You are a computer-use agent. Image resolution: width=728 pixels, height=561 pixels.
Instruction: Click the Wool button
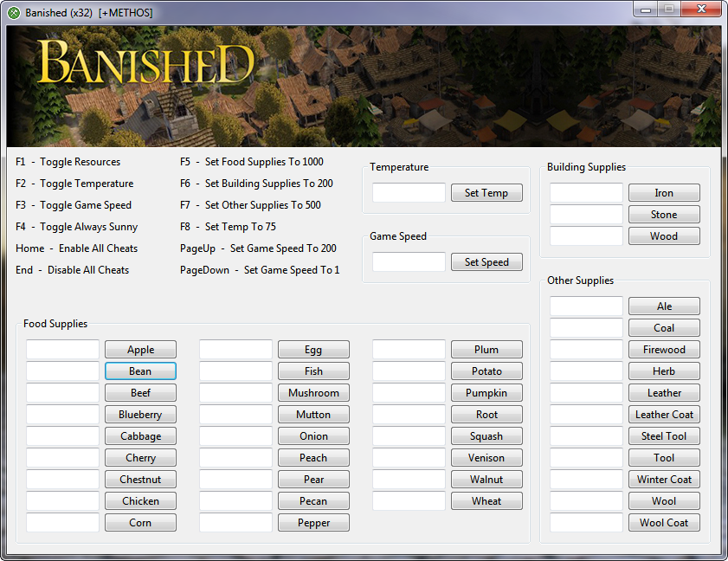(x=664, y=500)
